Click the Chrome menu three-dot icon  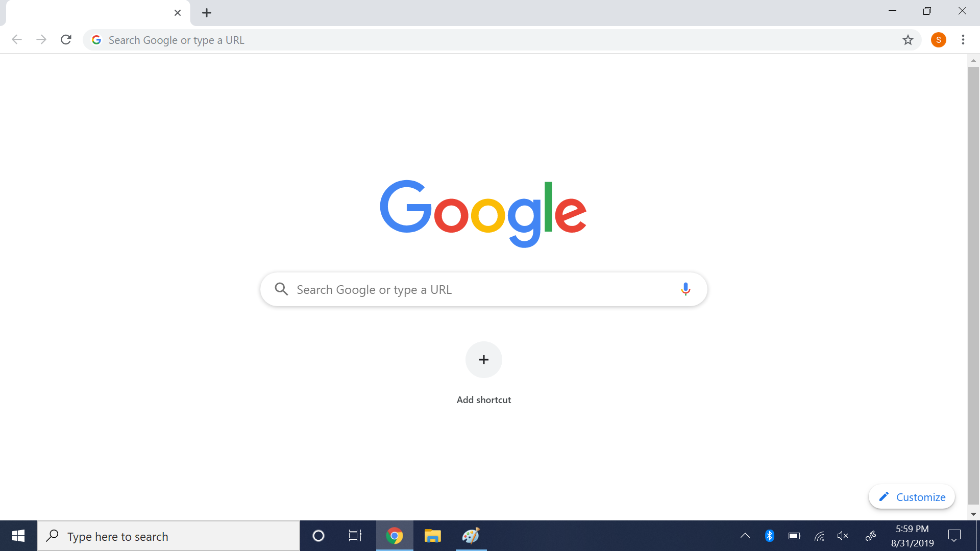tap(963, 39)
